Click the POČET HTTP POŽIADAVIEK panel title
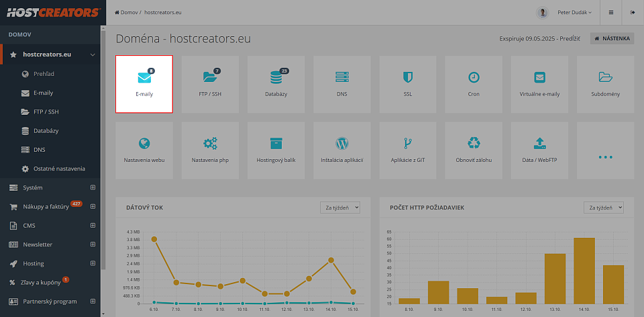This screenshot has width=644, height=317. pos(427,208)
